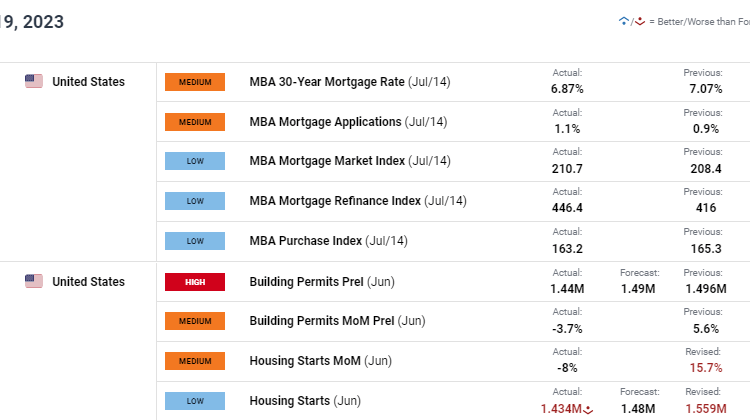Click the HIGH impact badge for Building Permits Prel
Viewport: 750px width, 420px height.
(195, 282)
